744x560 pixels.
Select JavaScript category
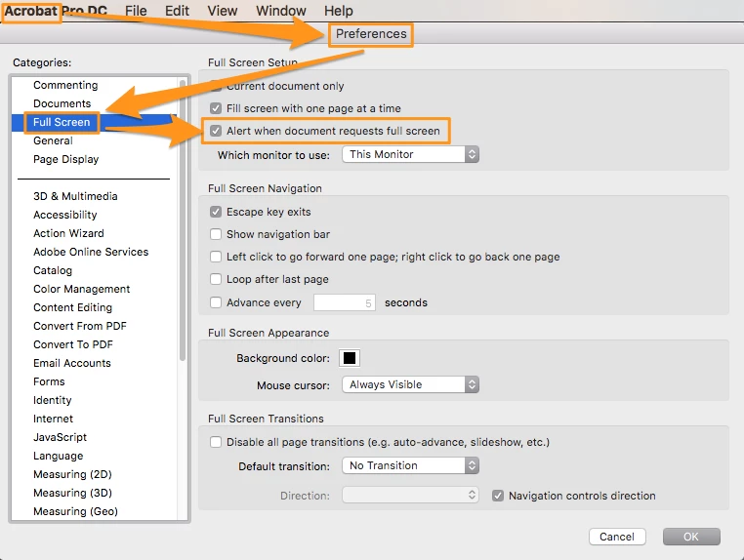60,437
